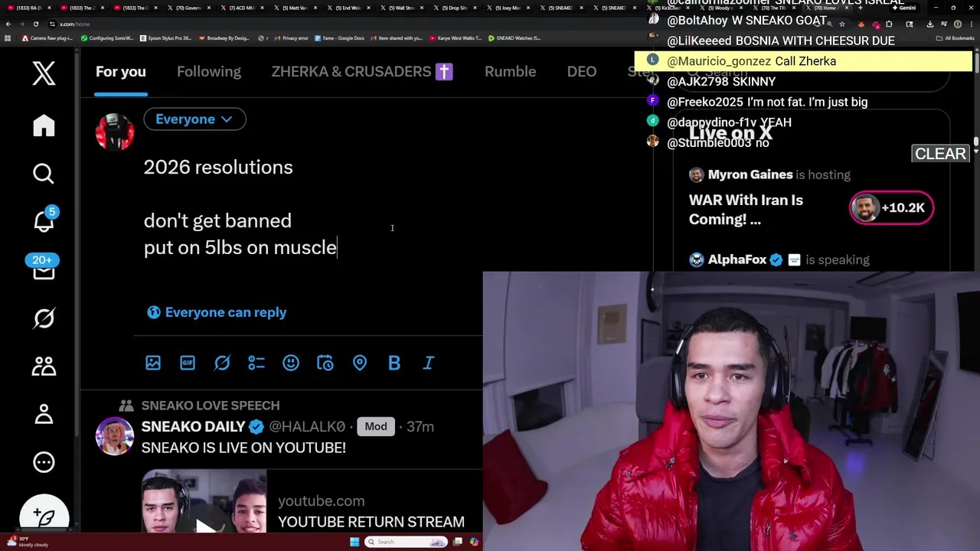Click the browser back arrow
980x551 pixels.
pos(8,24)
